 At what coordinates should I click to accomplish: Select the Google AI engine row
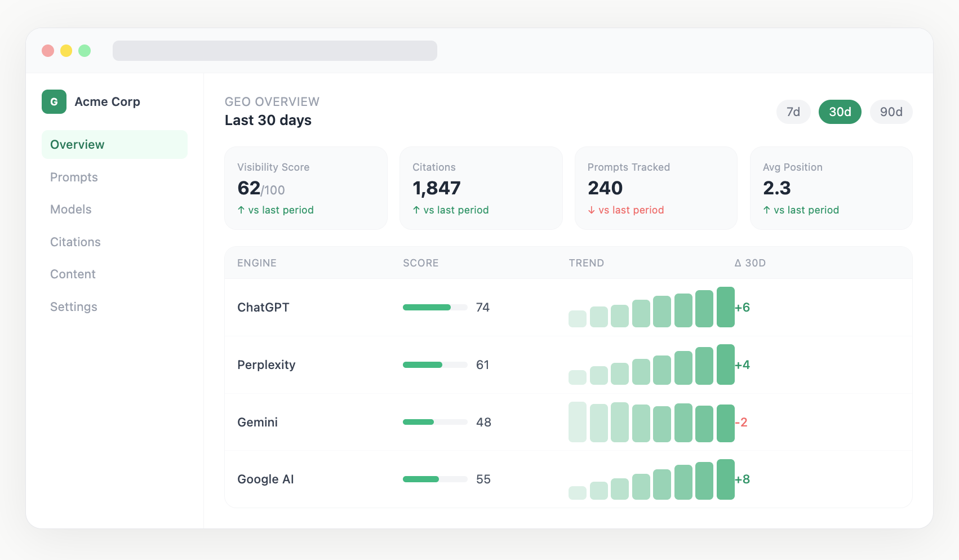tap(569, 479)
